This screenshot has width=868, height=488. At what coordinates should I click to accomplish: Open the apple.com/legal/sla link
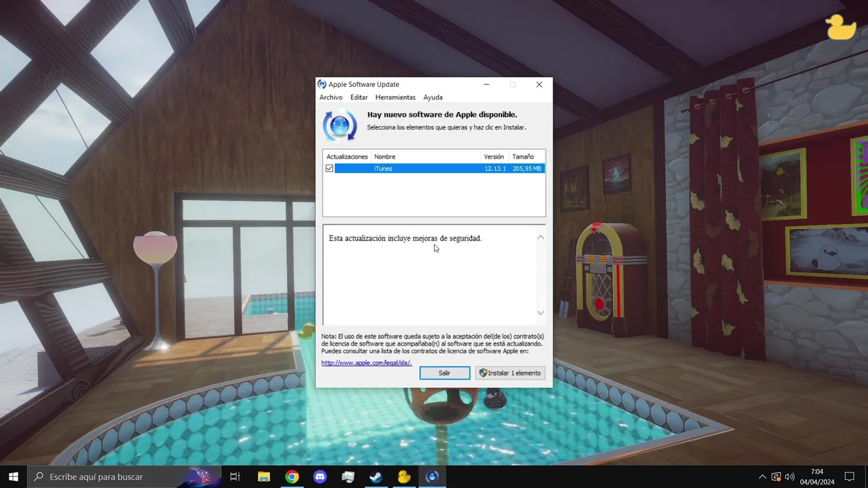pyautogui.click(x=366, y=363)
